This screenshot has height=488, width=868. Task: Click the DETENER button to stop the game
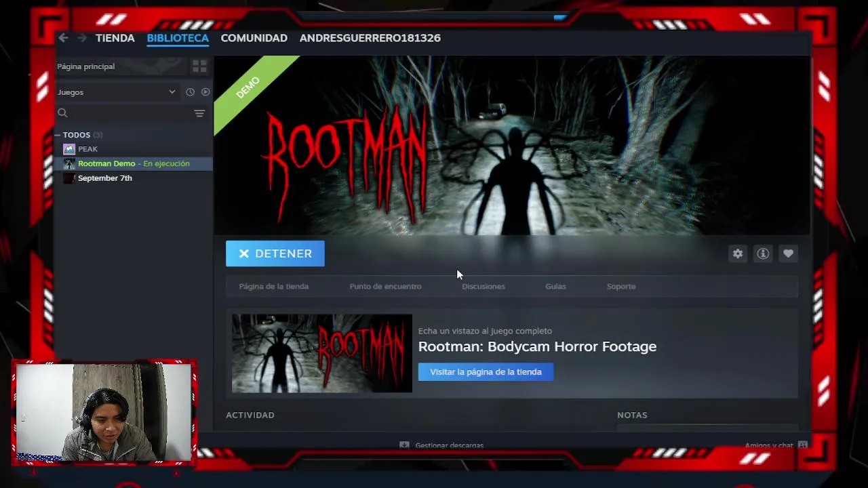click(275, 253)
